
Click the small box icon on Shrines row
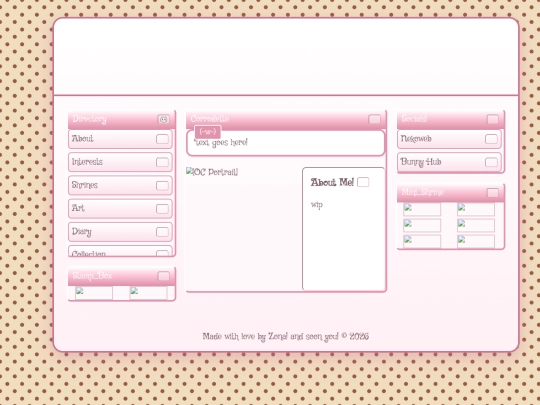coord(162,186)
